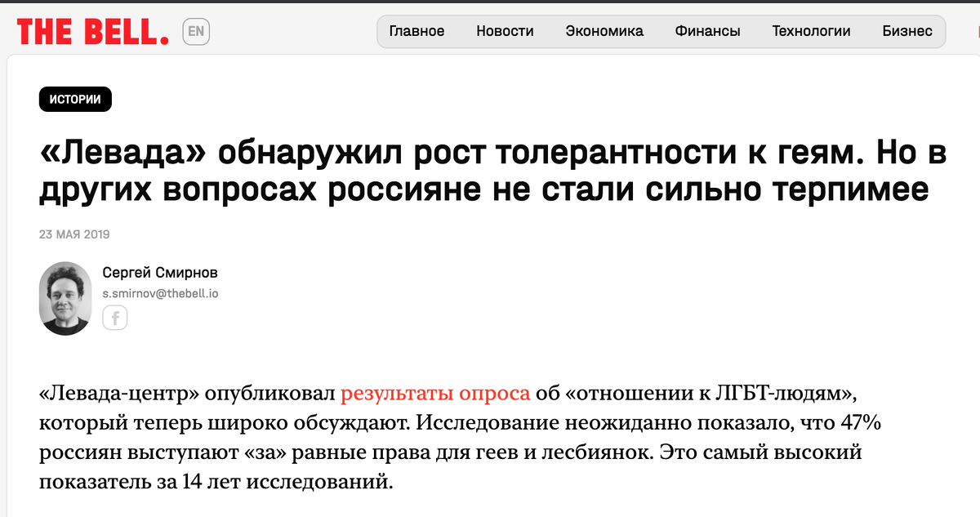
Task: Go to Экономика section
Action: coord(604,31)
